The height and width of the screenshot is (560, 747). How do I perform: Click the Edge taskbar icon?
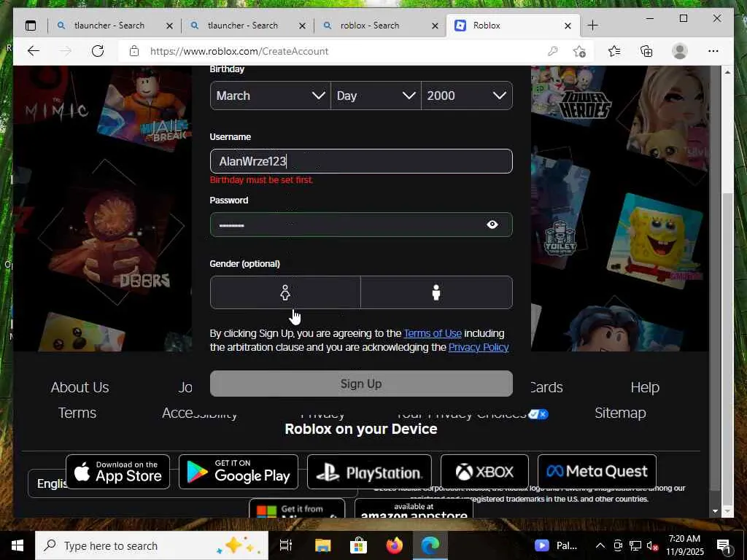tap(430, 545)
